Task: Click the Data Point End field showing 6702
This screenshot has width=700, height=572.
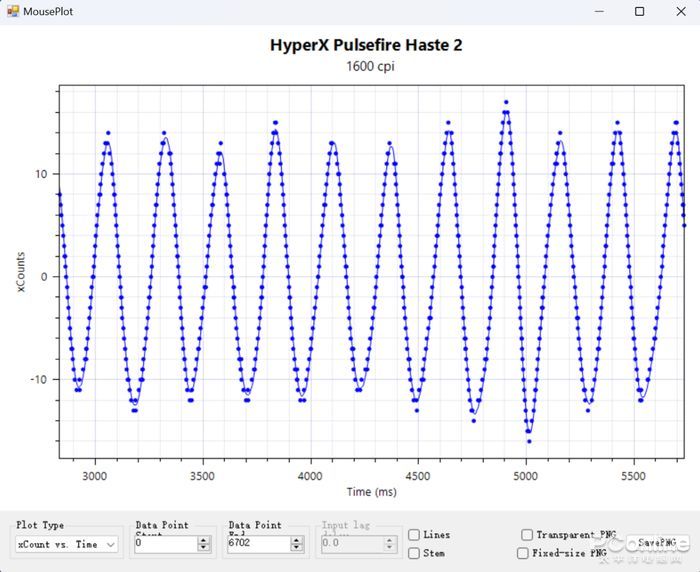Action: [258, 543]
